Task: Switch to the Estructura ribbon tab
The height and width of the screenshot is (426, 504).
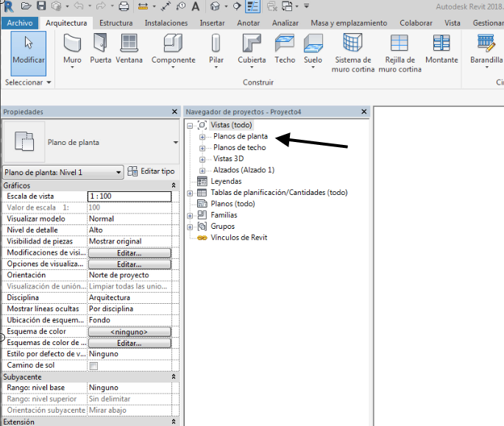Action: click(x=116, y=23)
